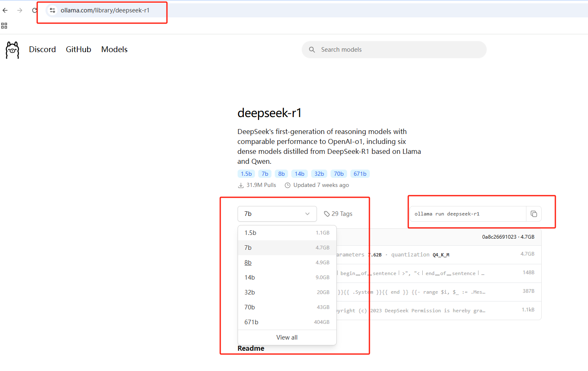The width and height of the screenshot is (588, 371).
Task: Click the 671b size badge
Action: click(360, 174)
